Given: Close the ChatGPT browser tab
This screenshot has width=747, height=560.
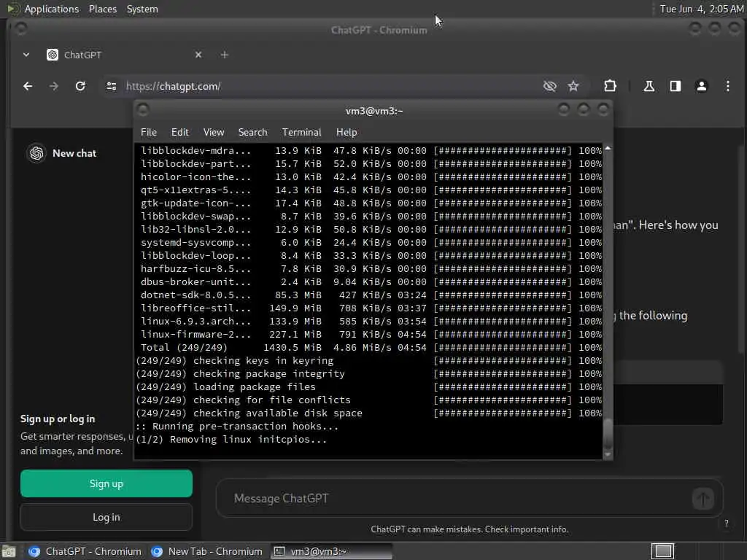Looking at the screenshot, I should click(198, 55).
